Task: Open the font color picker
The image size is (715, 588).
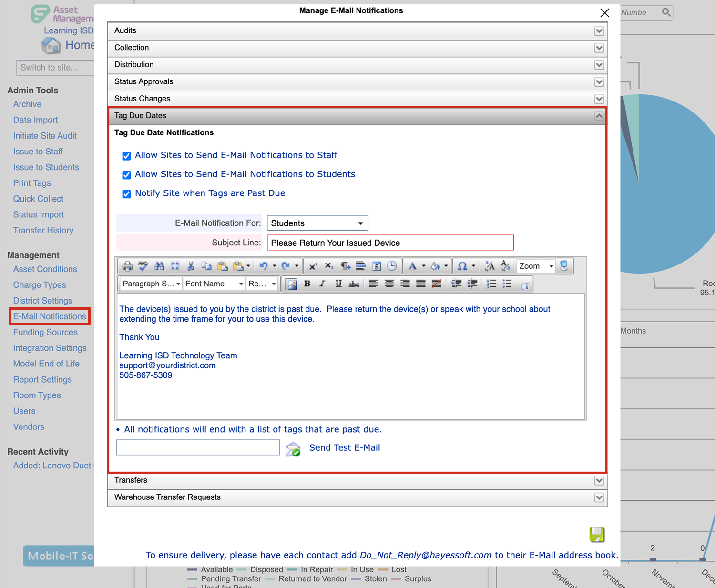Action: (413, 266)
